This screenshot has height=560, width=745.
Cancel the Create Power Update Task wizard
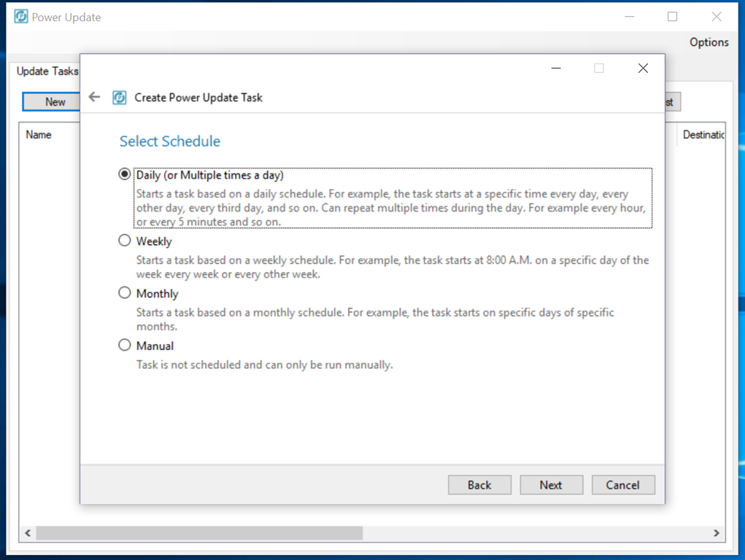(x=622, y=485)
